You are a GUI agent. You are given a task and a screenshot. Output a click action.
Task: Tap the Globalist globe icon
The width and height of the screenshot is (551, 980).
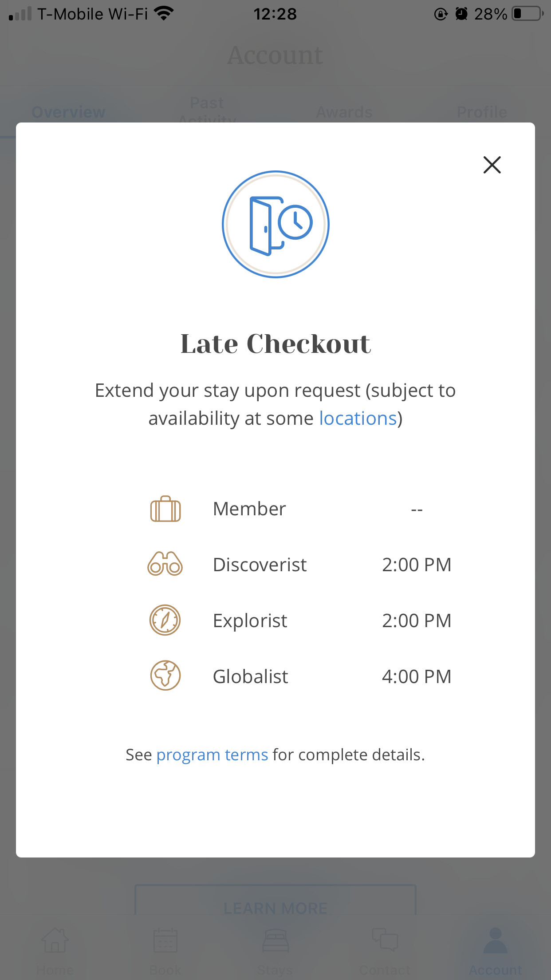click(165, 676)
